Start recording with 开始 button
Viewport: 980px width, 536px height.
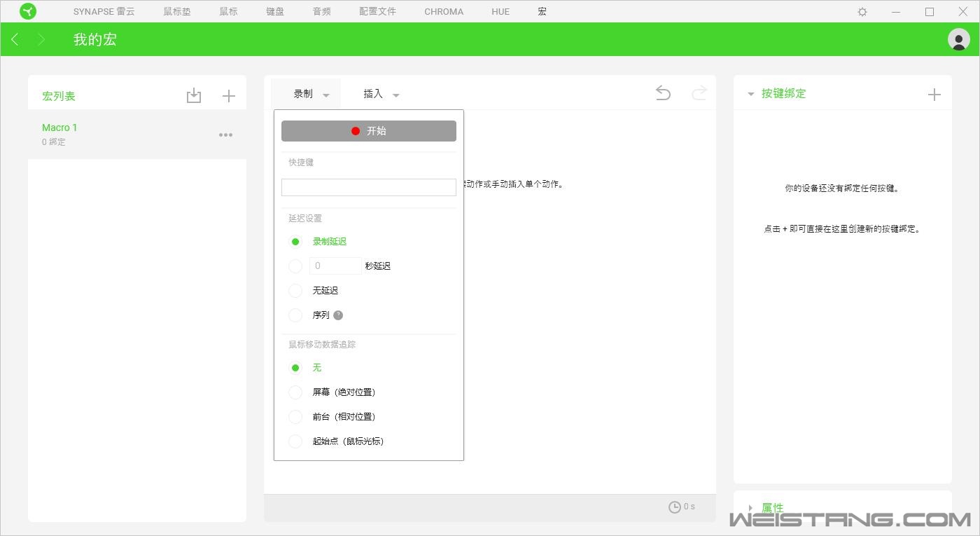(x=369, y=131)
